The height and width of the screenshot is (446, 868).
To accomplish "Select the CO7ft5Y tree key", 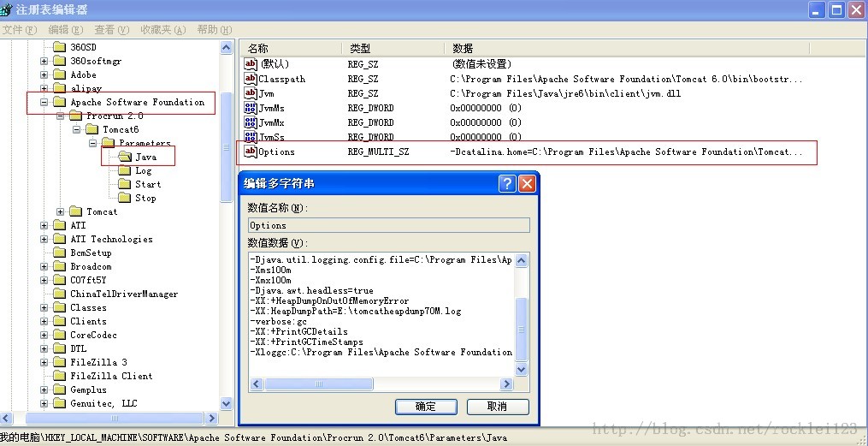I will pos(88,280).
